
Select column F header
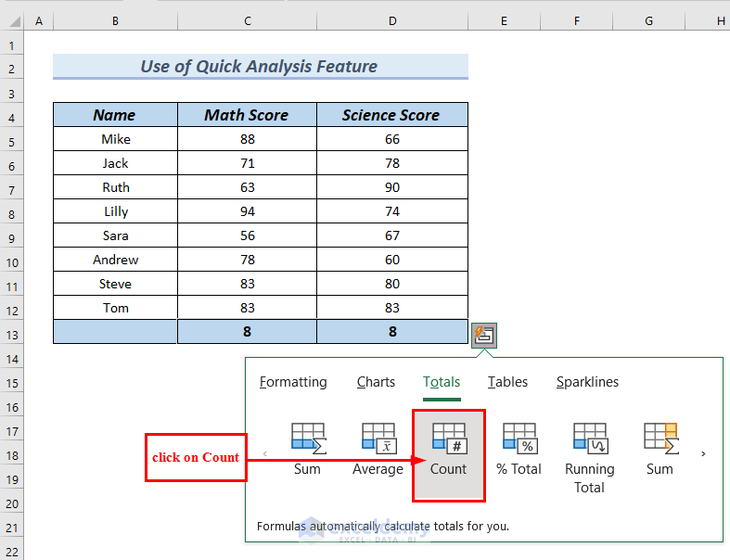(x=576, y=21)
